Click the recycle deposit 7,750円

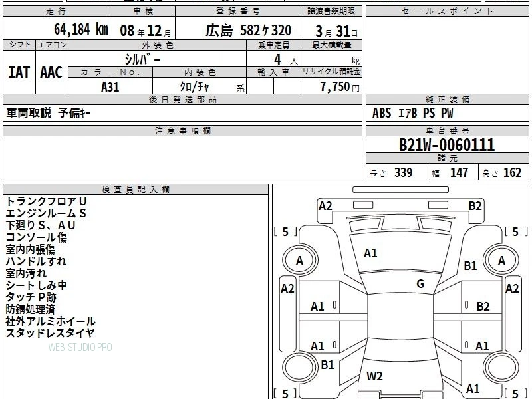tap(340, 87)
